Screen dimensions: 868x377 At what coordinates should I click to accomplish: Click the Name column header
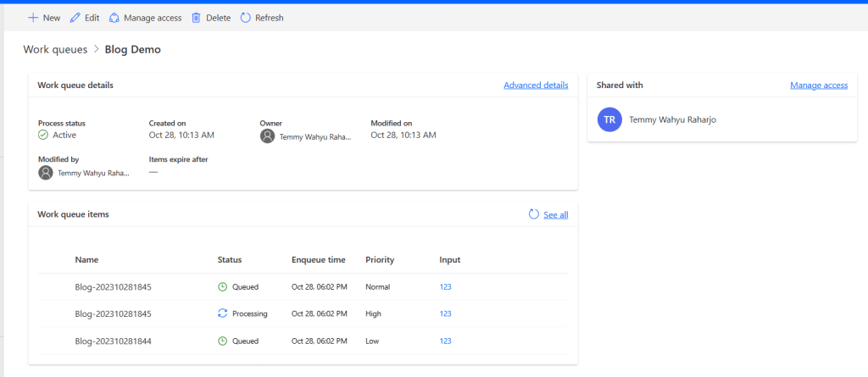point(87,259)
